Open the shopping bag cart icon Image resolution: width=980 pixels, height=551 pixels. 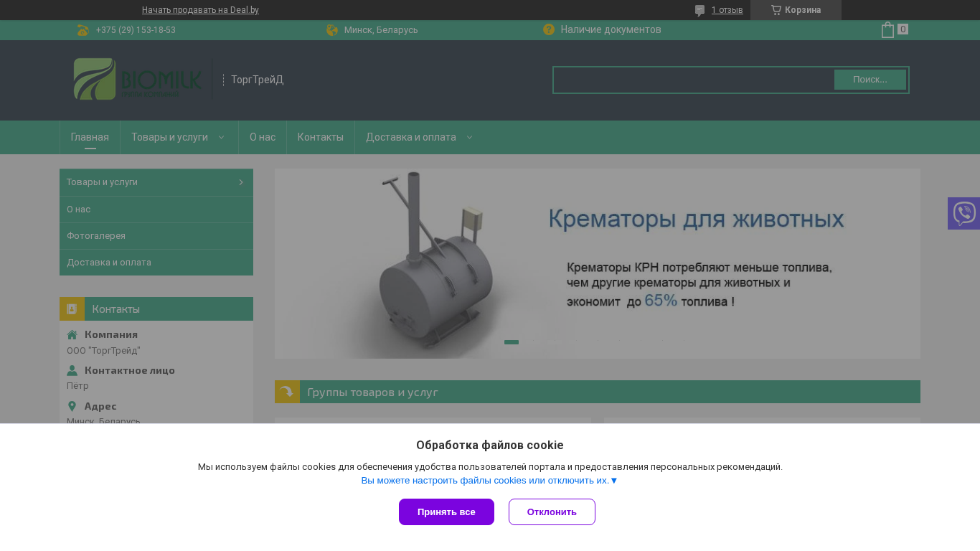point(887,29)
